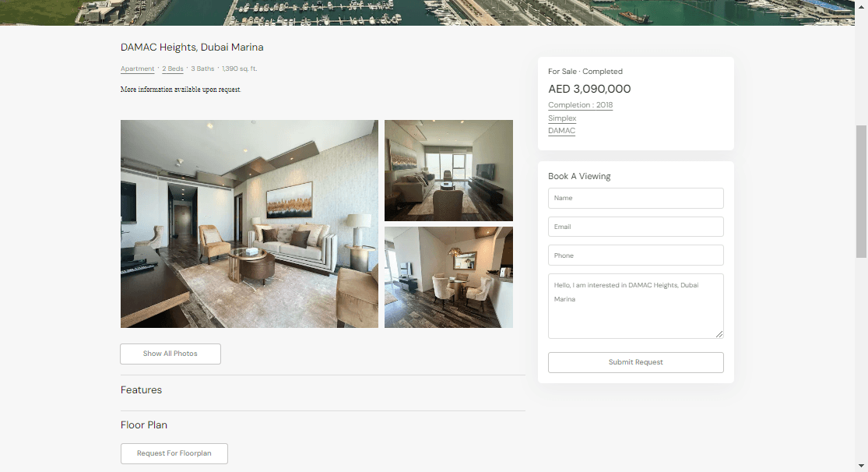Focus the Phone input field
The width and height of the screenshot is (868, 472).
635,255
